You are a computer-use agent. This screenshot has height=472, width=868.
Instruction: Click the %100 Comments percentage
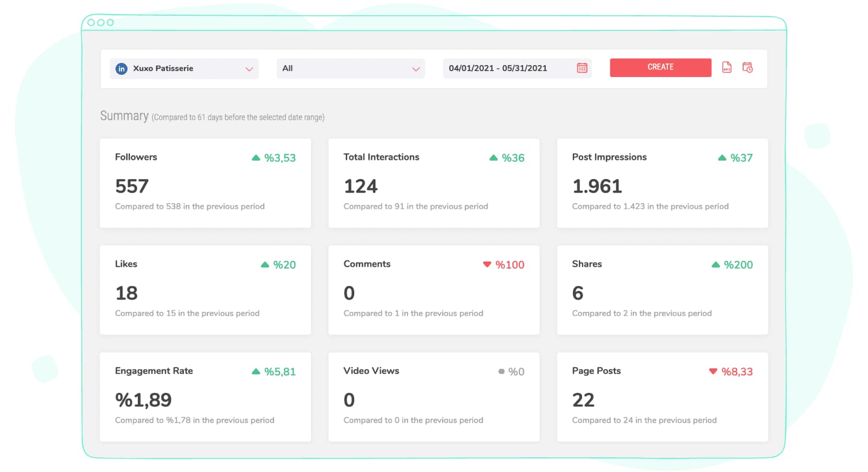click(x=510, y=265)
